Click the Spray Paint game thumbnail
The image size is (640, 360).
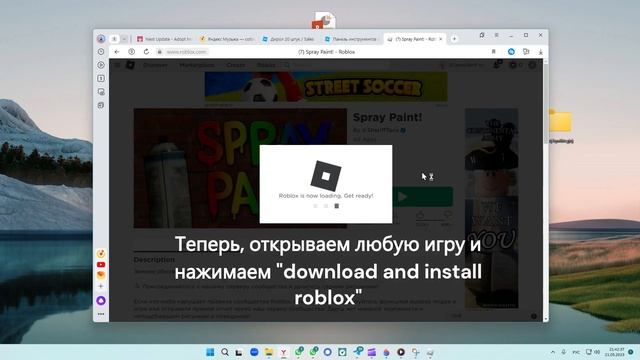(x=240, y=168)
